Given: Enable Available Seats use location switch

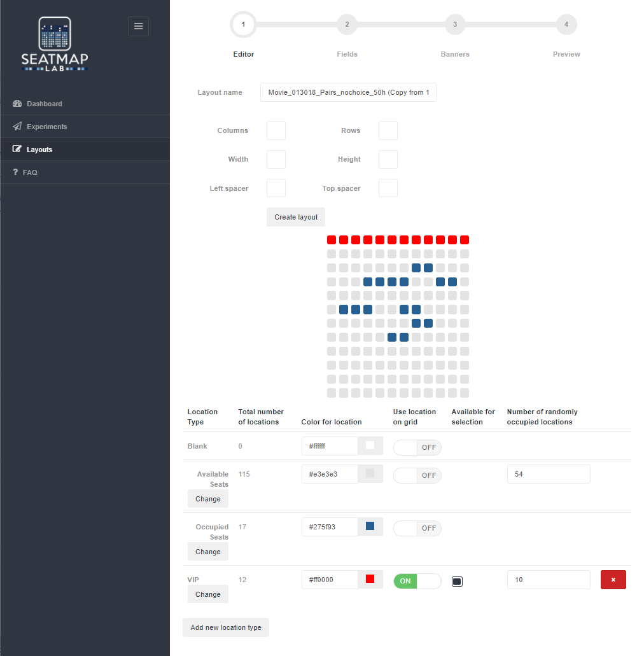Looking at the screenshot, I should click(x=417, y=475).
